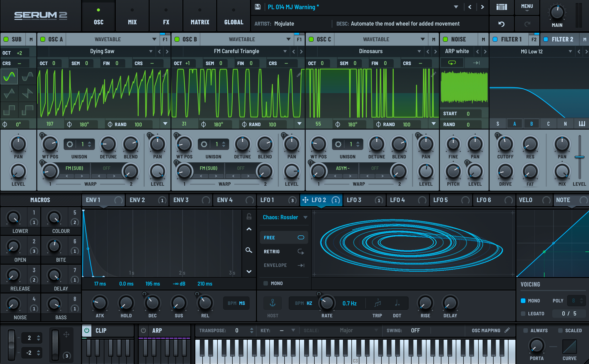The height and width of the screenshot is (364, 589).
Task: Open the MATRIX tab
Action: 200,16
